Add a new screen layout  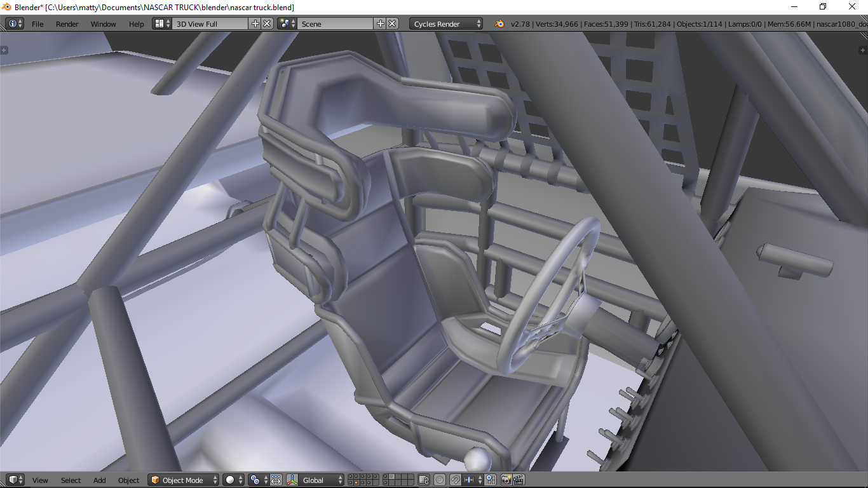(x=255, y=24)
